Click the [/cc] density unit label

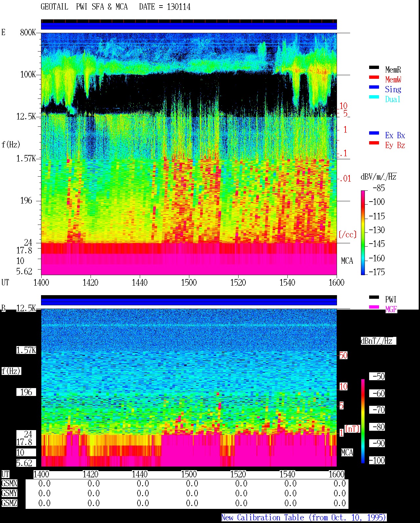[x=347, y=234]
